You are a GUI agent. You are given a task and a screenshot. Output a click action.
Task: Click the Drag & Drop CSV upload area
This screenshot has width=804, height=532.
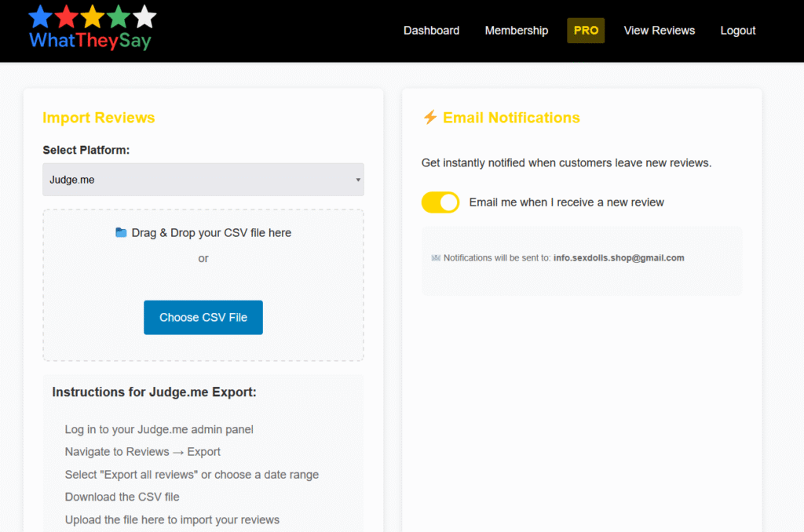(203, 267)
